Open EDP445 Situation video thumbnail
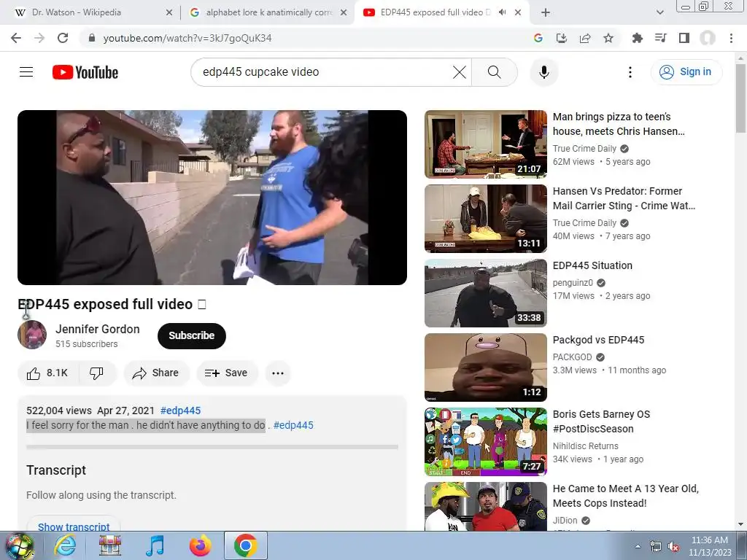Screen dimensions: 747x560 tap(485, 293)
